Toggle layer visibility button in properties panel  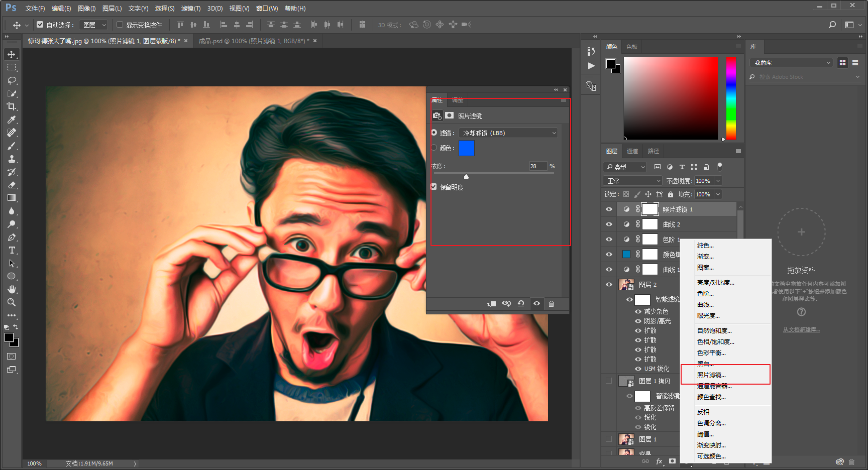[536, 303]
